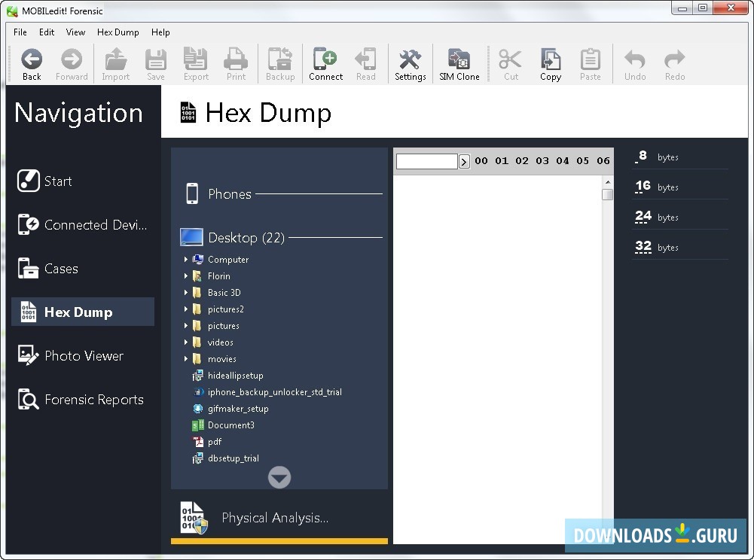Open the Hex Dump menu
The image size is (754, 560).
pyautogui.click(x=118, y=32)
